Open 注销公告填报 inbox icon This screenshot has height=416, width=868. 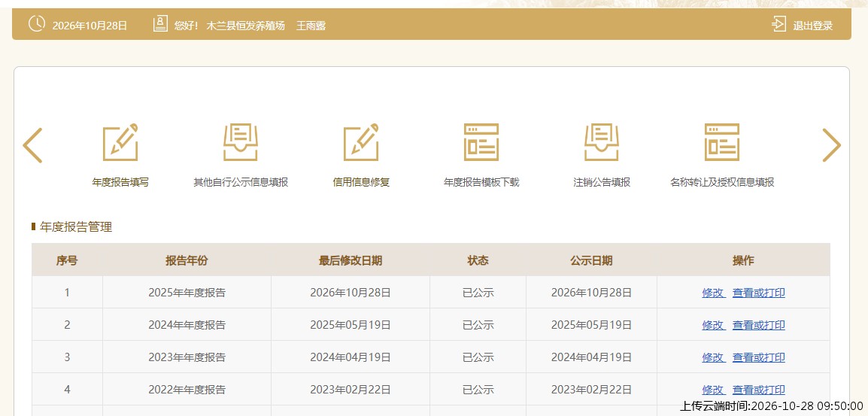(x=602, y=142)
